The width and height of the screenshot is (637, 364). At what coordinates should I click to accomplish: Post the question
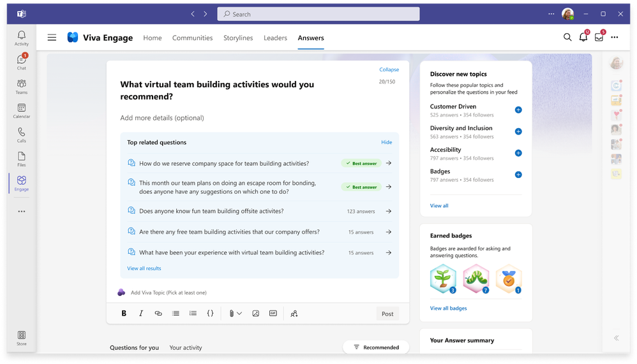point(387,314)
